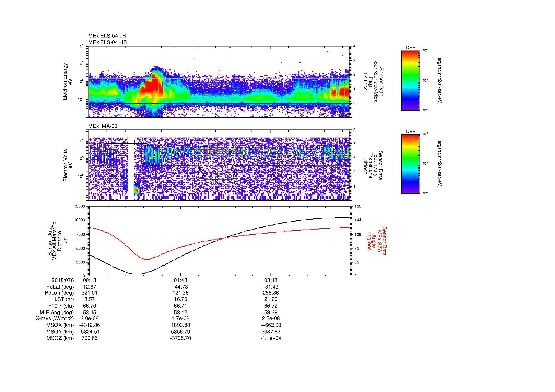Click the MSOZ value -1.1e+04
This screenshot has height=392, width=555.
tap(271, 338)
